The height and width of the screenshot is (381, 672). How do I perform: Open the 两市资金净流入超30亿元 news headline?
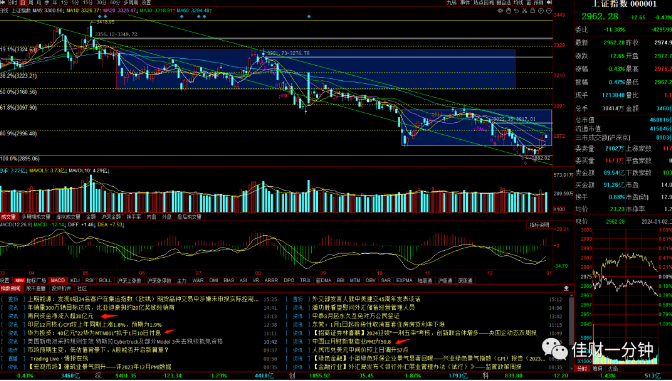point(60,316)
